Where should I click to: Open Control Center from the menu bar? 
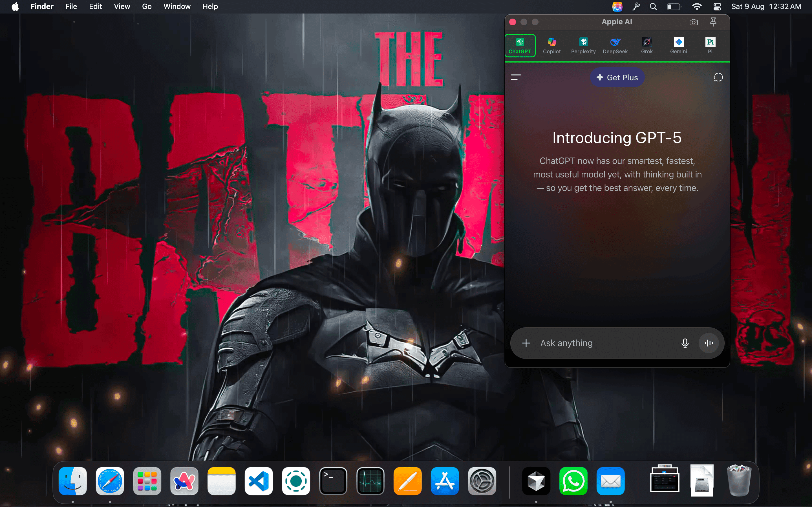tap(717, 6)
